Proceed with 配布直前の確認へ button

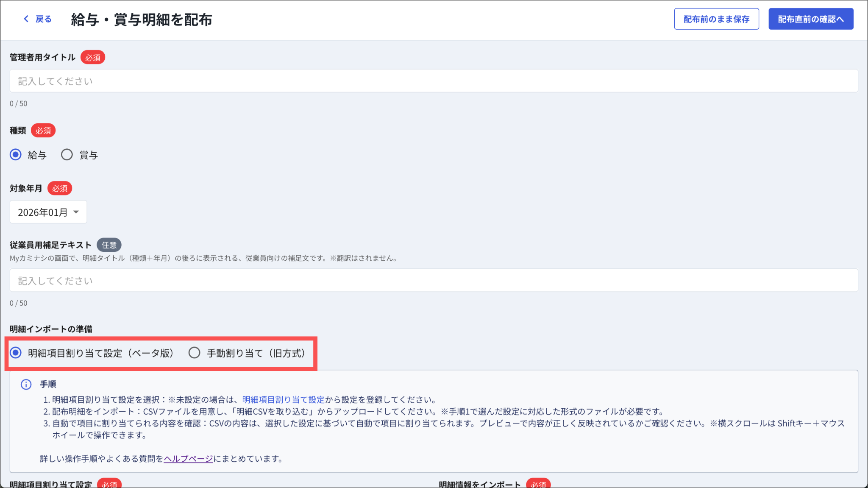pos(810,19)
